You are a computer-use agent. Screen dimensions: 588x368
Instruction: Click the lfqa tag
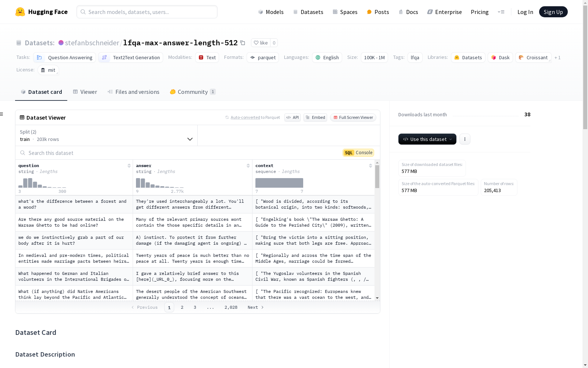(415, 57)
